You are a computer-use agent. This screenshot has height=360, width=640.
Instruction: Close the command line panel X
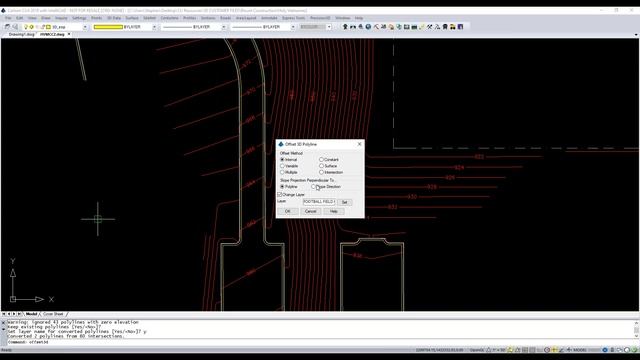pos(4,322)
